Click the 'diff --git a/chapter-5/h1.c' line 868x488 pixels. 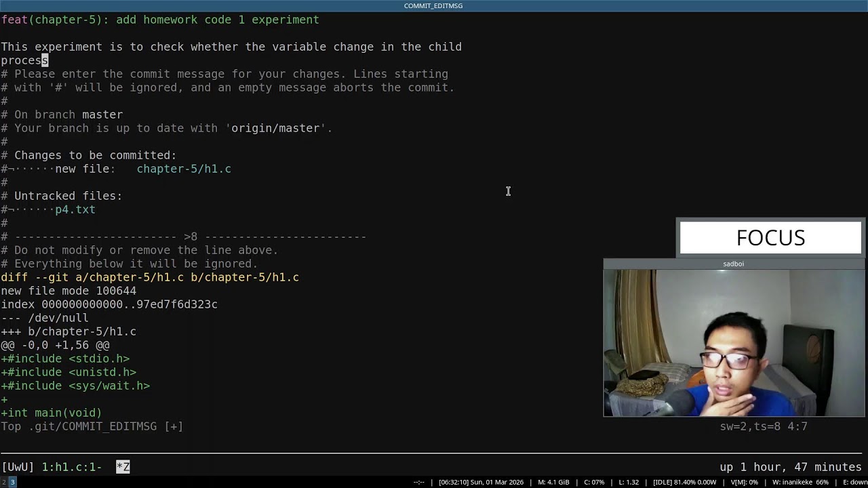coord(150,277)
